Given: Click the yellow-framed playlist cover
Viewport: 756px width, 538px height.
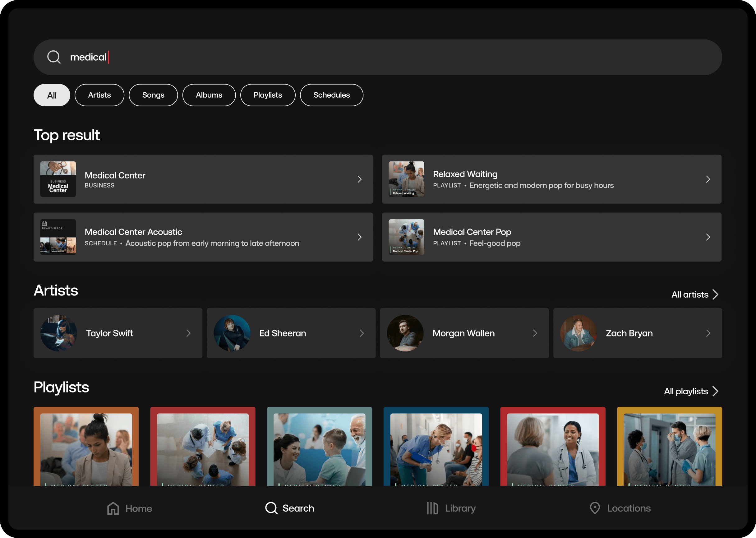Looking at the screenshot, I should [669, 447].
